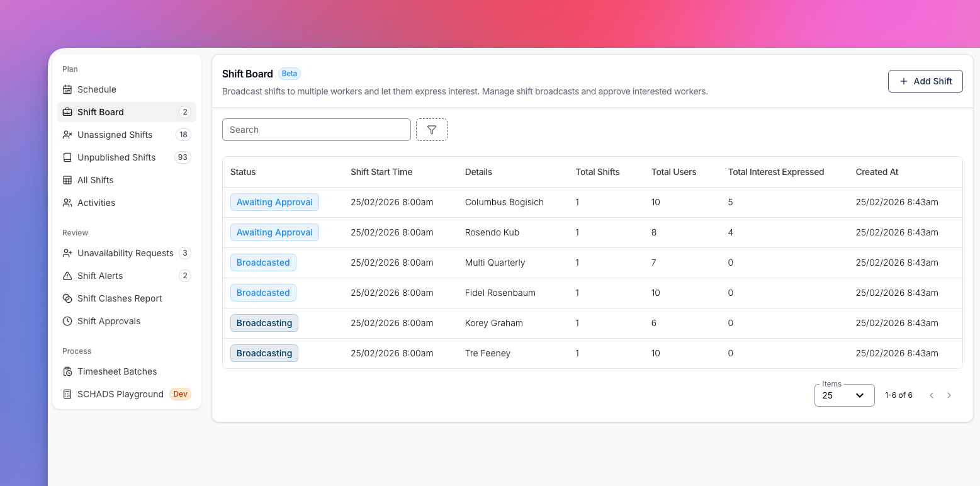
Task: Go to next page with right chevron
Action: pos(949,395)
